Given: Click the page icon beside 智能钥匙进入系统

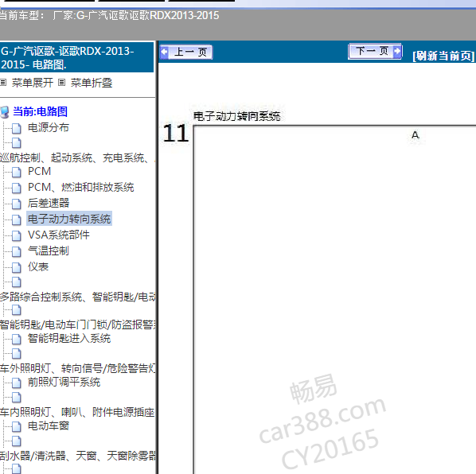Looking at the screenshot, I should click(17, 339).
